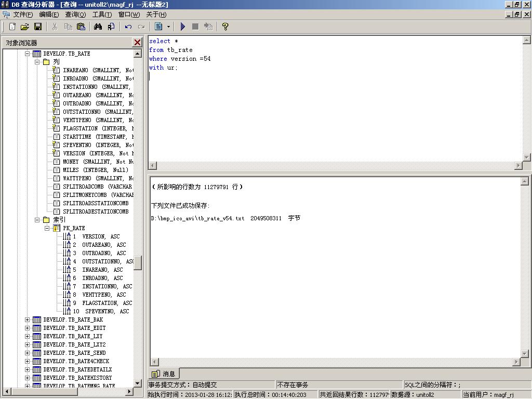Switch to the 消息 tab
This screenshot has width=532, height=399.
[x=164, y=374]
